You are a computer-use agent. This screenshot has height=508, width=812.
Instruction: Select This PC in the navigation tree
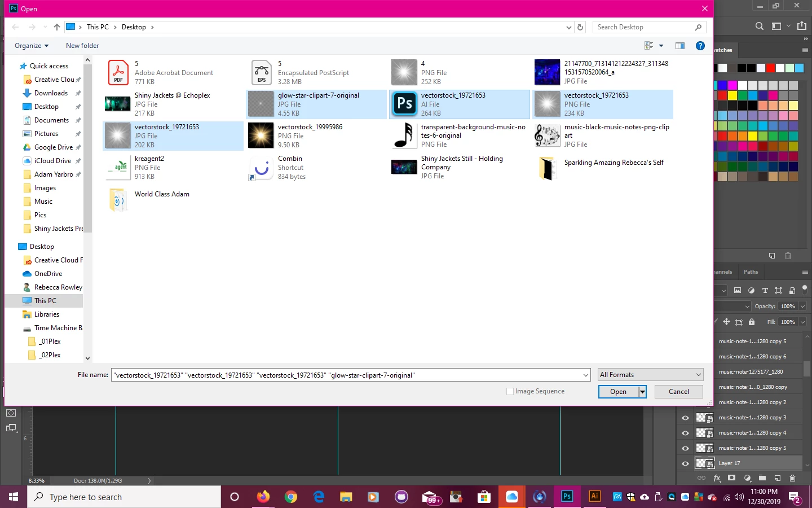click(x=45, y=301)
